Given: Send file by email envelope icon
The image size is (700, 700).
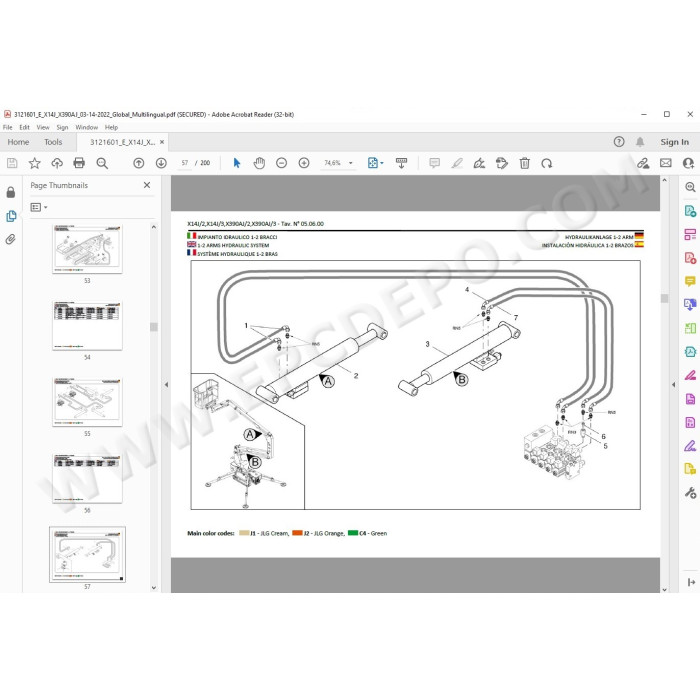Looking at the screenshot, I should tap(666, 163).
